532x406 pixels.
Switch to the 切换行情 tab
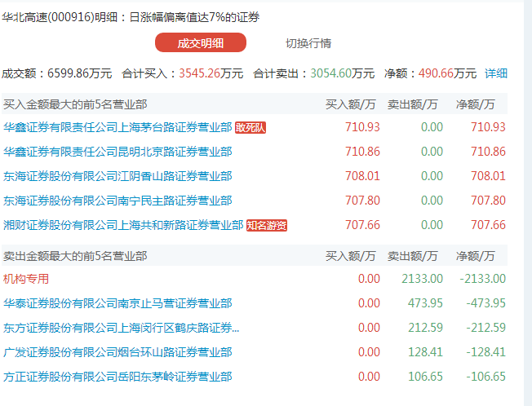[308, 43]
